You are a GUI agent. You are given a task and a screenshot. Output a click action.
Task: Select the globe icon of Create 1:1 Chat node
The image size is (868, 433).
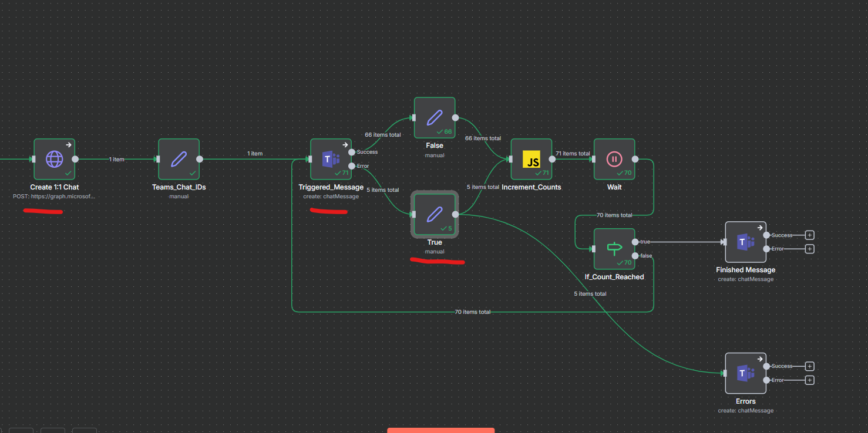(x=55, y=158)
